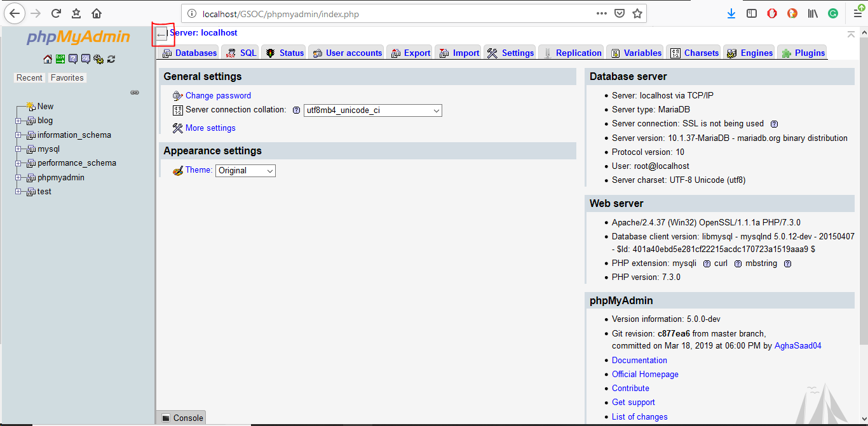868x426 pixels.
Task: Click the Favorites tab in the sidebar
Action: click(x=67, y=77)
